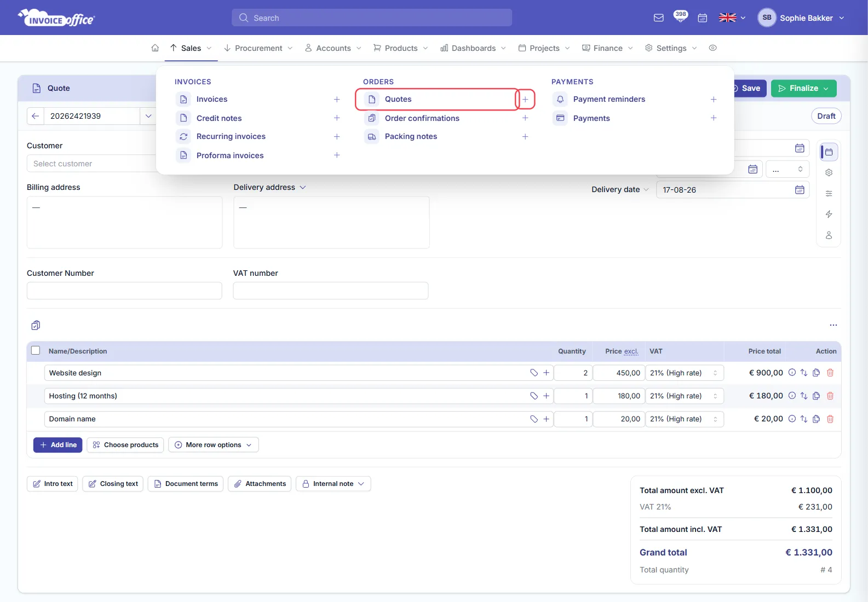
Task: Open the sliders options icon in side panel
Action: coord(829,194)
